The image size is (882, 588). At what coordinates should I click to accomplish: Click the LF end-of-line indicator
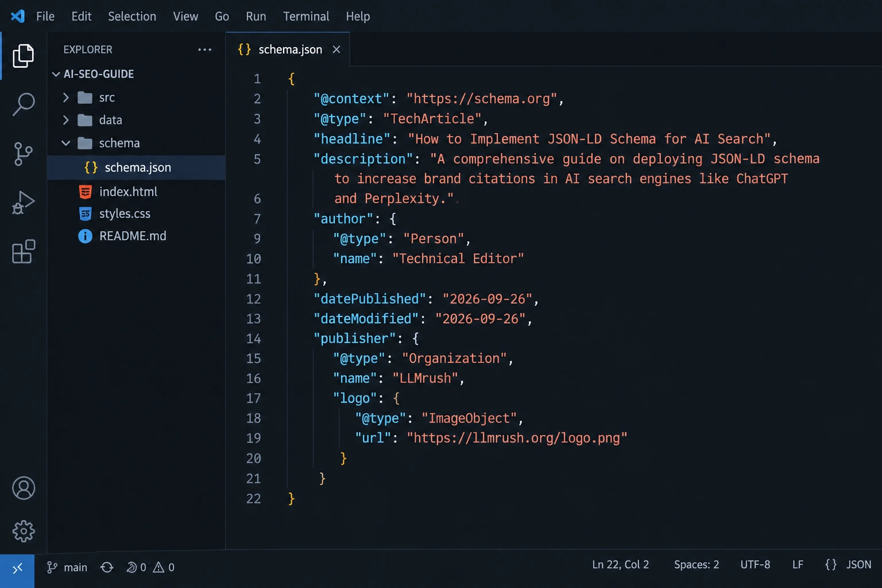(798, 564)
